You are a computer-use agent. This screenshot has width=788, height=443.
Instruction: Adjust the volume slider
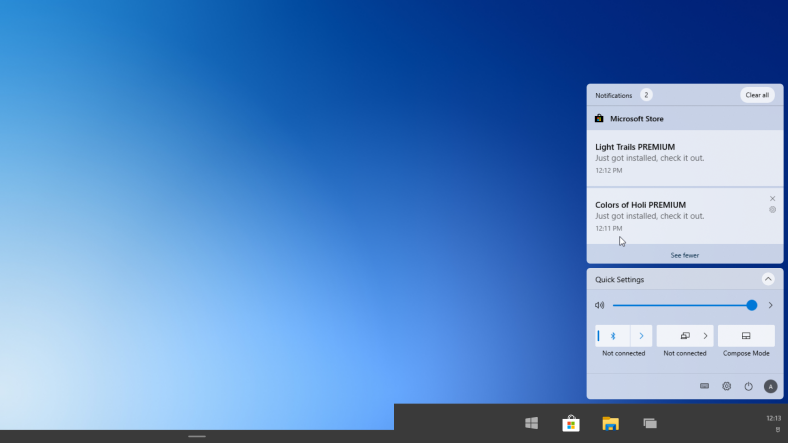click(x=684, y=305)
